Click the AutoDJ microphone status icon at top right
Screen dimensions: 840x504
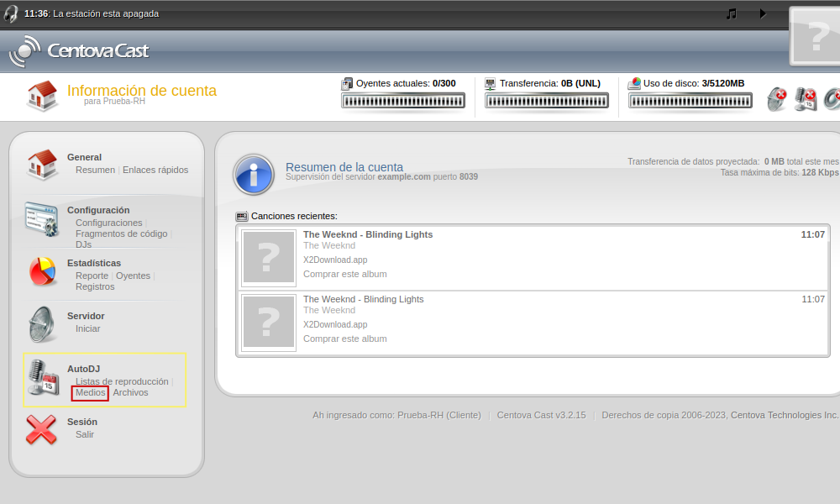pyautogui.click(x=805, y=99)
